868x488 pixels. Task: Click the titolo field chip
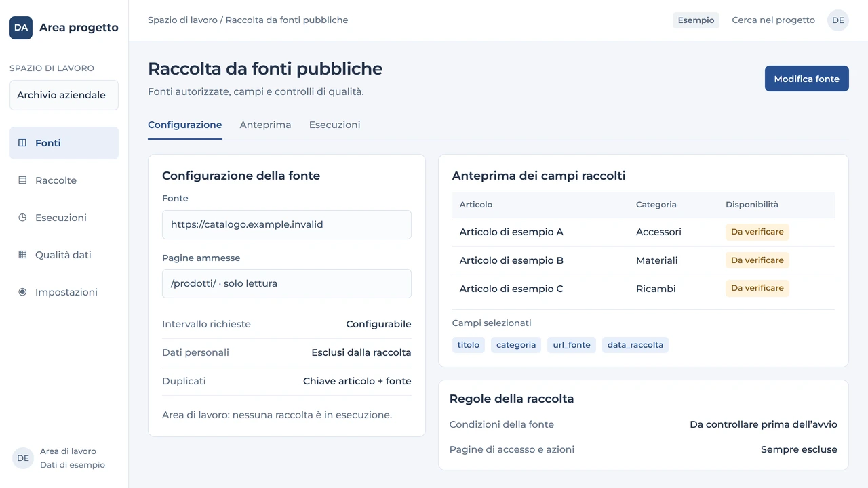469,345
